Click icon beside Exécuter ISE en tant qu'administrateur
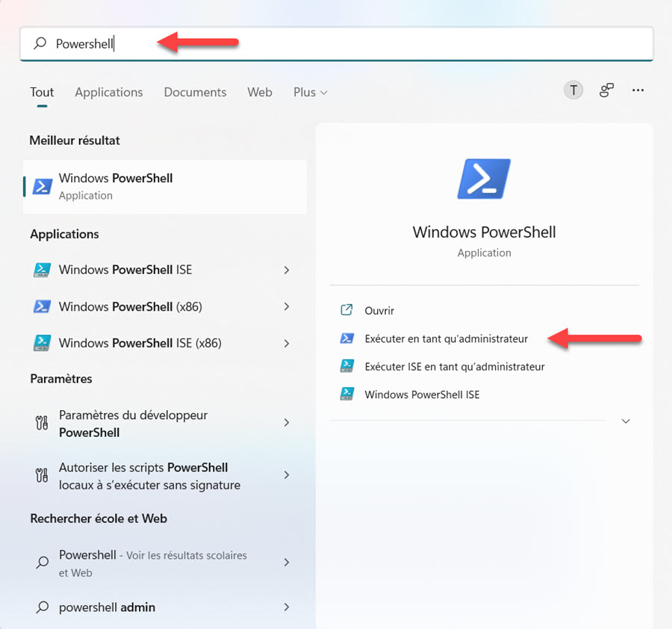672x629 pixels. click(x=346, y=366)
